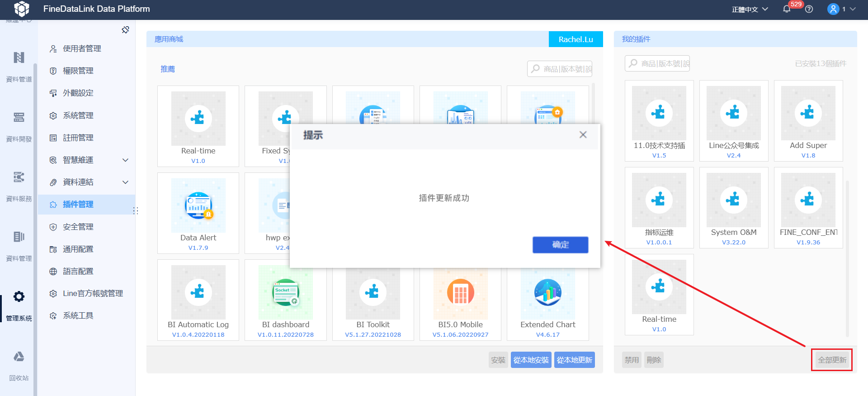Open Line官方帳號管理 in the sidebar menu
Viewport: 868px width, 396px height.
pos(86,293)
